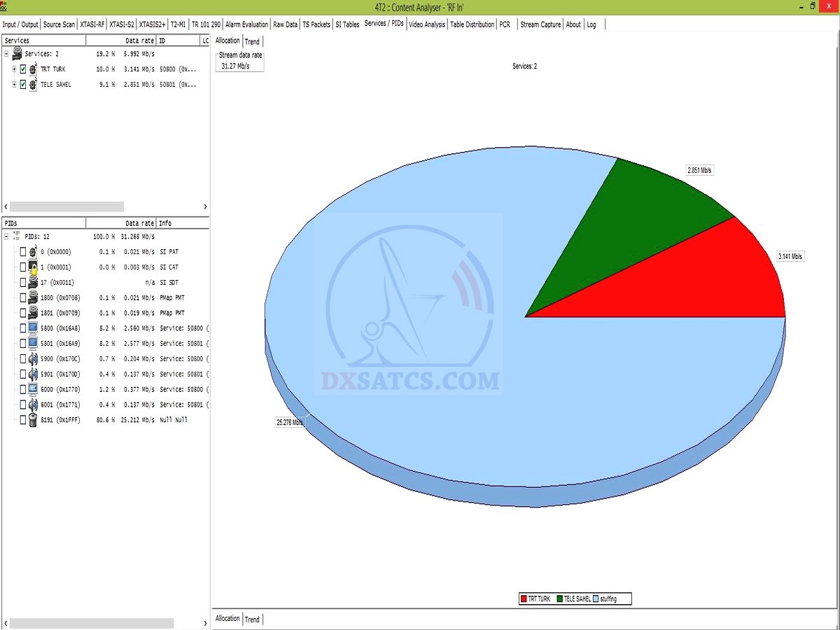
Task: Switch to the TR 101 290 tab
Action: pyautogui.click(x=206, y=24)
